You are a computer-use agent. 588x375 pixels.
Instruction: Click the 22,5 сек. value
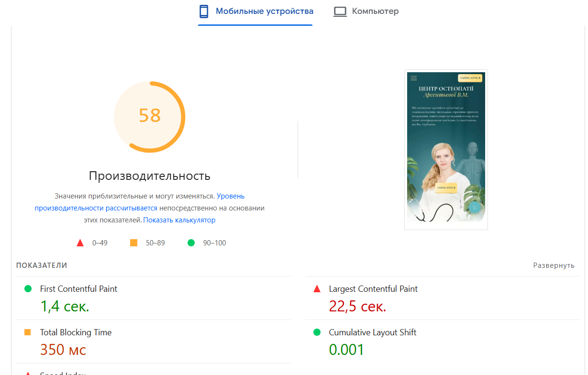357,306
